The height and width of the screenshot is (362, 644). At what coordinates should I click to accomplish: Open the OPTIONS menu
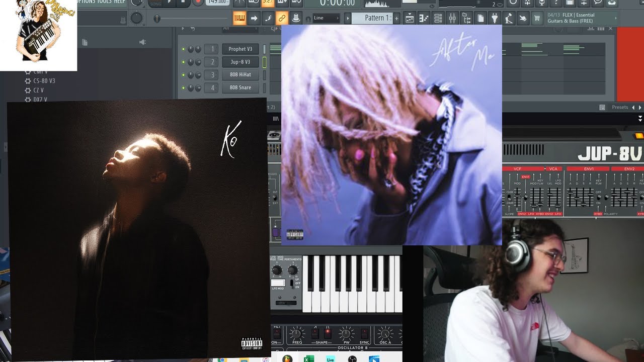87,2
